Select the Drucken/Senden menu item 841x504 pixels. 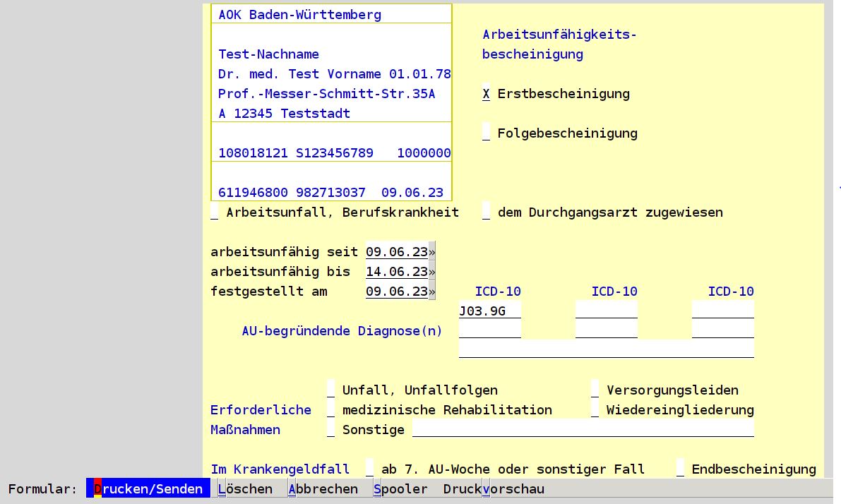coord(148,489)
